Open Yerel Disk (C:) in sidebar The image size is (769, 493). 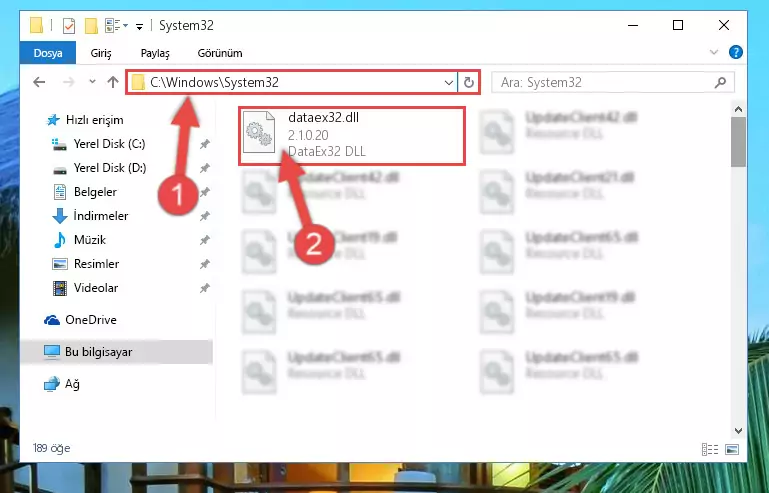pyautogui.click(x=109, y=144)
